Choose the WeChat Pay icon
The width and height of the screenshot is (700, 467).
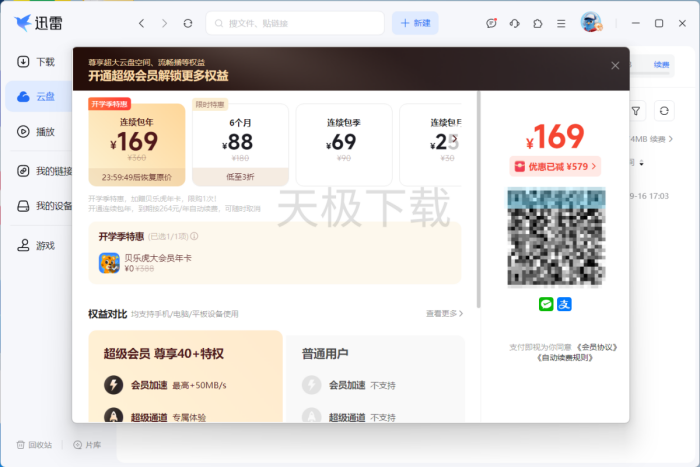point(546,304)
